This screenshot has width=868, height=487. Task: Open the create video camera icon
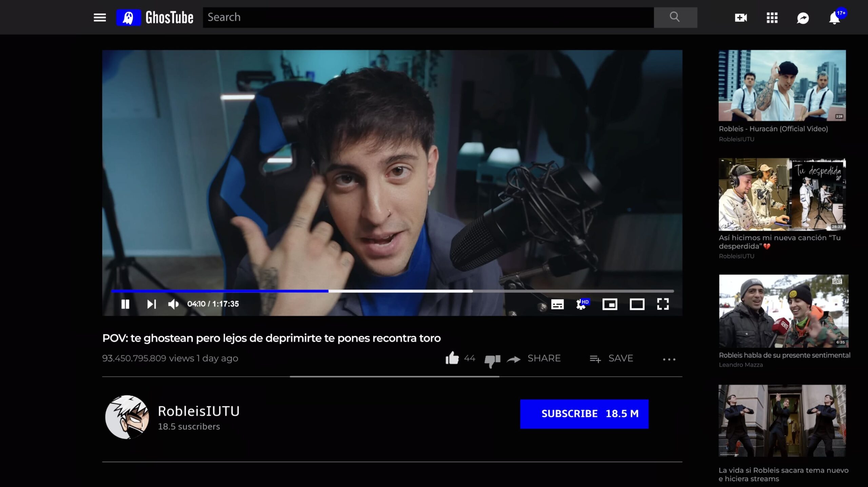741,18
